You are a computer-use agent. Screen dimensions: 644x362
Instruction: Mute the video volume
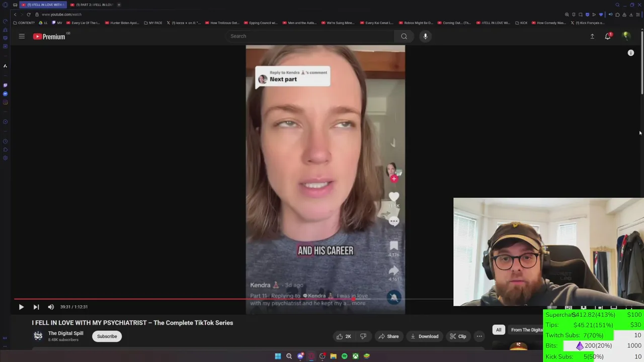tap(51, 307)
